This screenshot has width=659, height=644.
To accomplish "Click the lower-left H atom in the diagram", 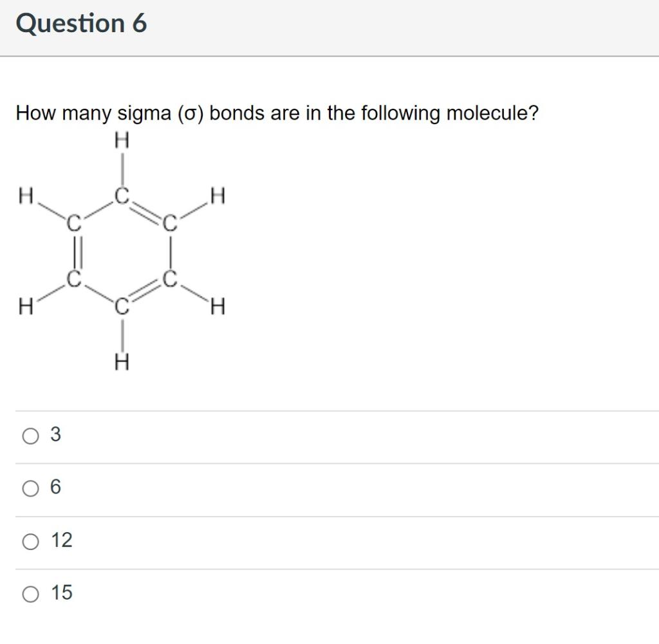I will pos(27,305).
